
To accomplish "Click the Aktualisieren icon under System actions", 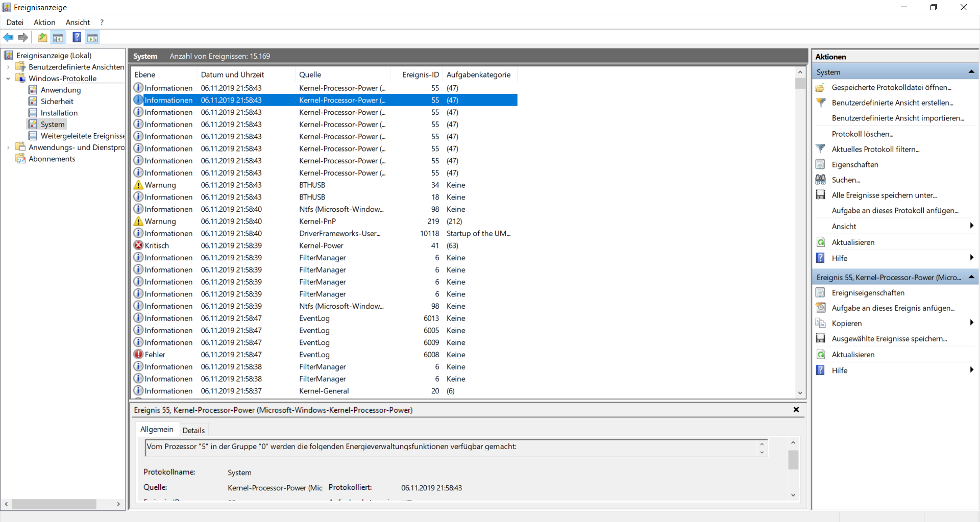I will pyautogui.click(x=820, y=242).
